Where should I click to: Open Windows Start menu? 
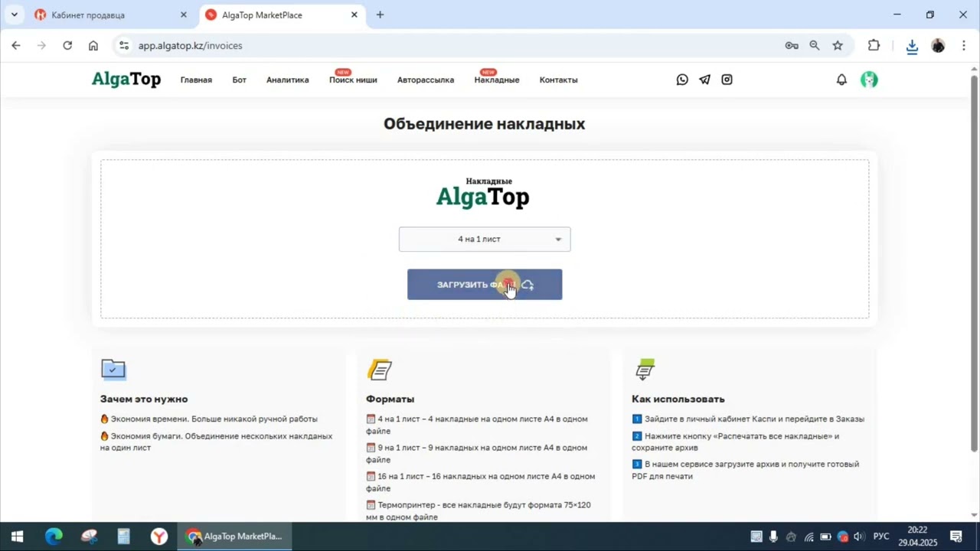(17, 536)
